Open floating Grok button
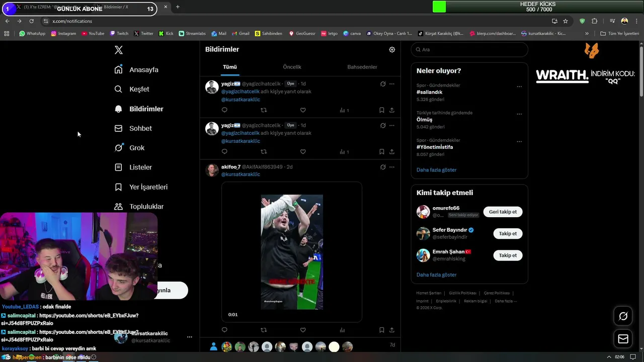The width and height of the screenshot is (644, 362). coord(623,316)
